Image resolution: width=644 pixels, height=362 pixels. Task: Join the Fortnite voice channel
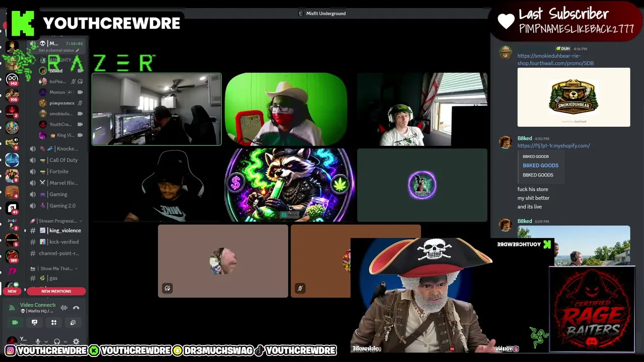point(56,171)
